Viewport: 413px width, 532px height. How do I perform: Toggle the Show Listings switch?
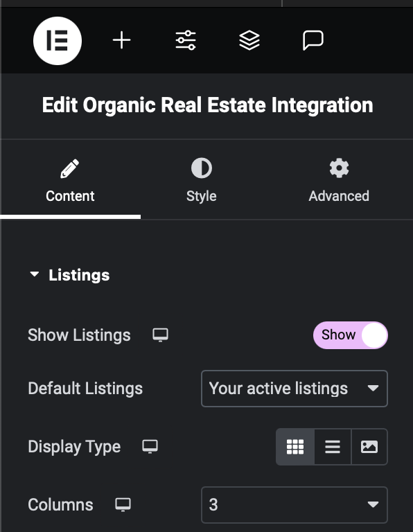(350, 335)
